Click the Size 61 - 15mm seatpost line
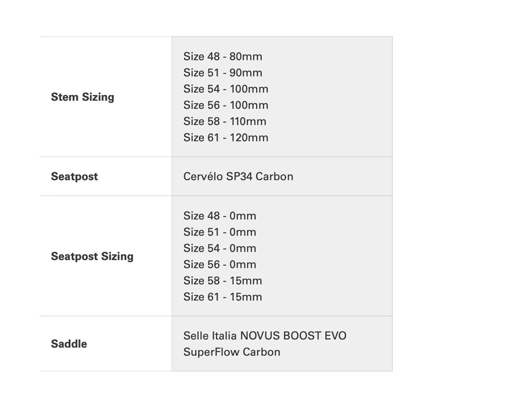This screenshot has height=399, width=532. point(222,297)
